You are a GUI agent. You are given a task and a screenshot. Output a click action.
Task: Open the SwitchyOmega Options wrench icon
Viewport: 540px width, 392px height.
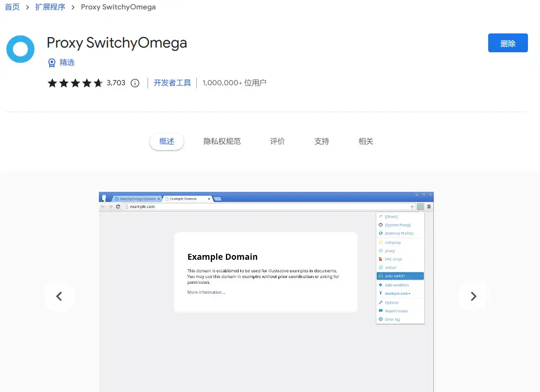pyautogui.click(x=380, y=302)
